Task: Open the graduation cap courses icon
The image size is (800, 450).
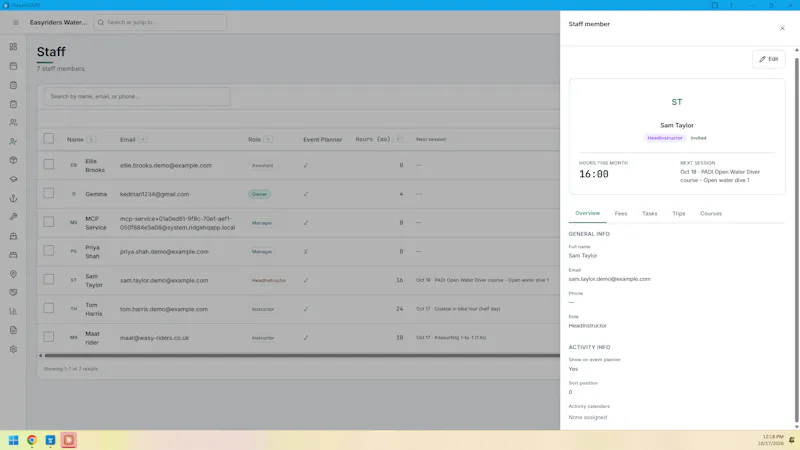Action: tap(13, 179)
